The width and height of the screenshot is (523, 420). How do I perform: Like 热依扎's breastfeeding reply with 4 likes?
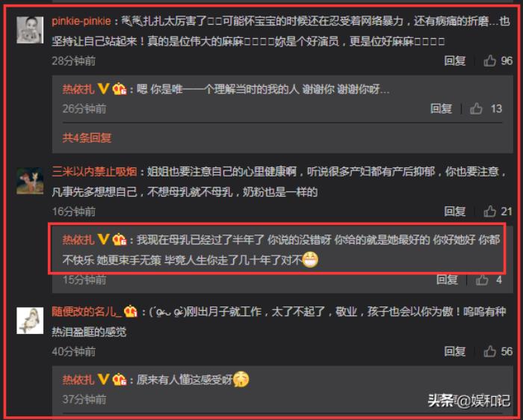482,280
